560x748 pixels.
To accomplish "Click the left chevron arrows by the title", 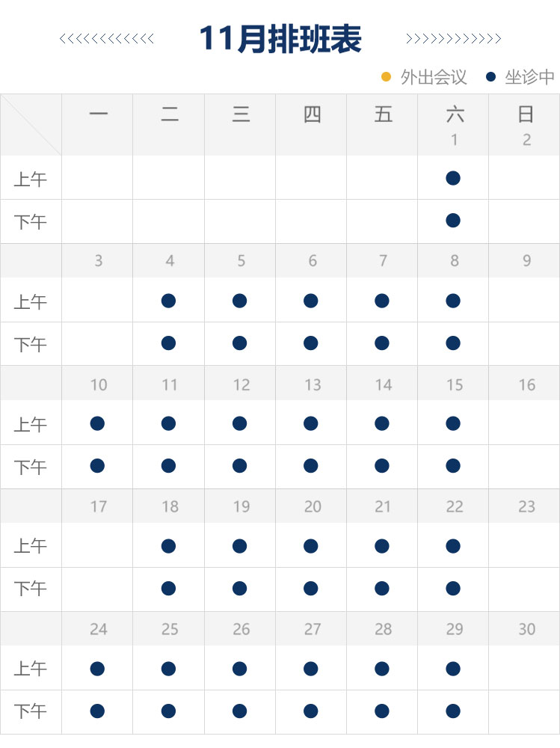I will pyautogui.click(x=107, y=39).
